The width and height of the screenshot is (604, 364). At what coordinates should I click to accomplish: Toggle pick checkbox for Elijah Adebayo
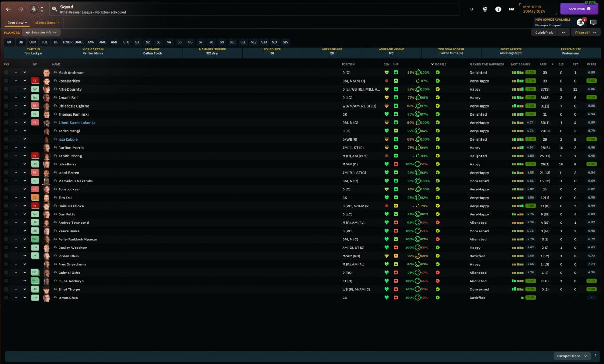[x=6, y=281]
